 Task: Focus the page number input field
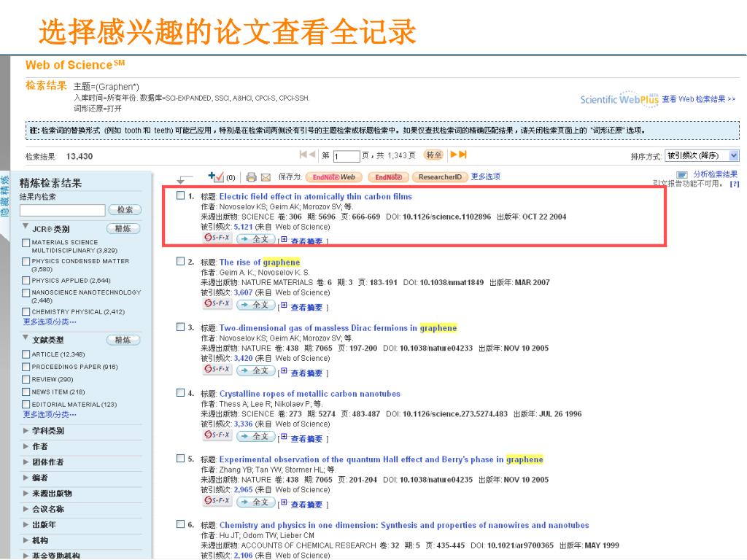tap(347, 156)
